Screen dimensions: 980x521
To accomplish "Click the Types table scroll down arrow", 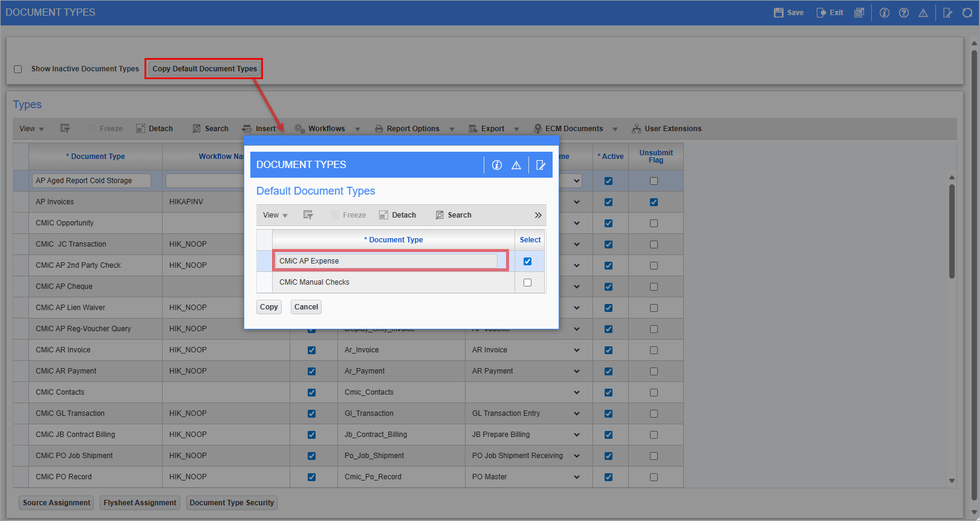I will (x=952, y=481).
